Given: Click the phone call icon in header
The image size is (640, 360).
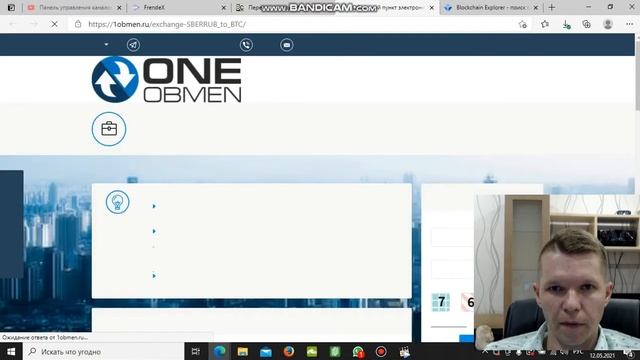Looking at the screenshot, I should (246, 45).
